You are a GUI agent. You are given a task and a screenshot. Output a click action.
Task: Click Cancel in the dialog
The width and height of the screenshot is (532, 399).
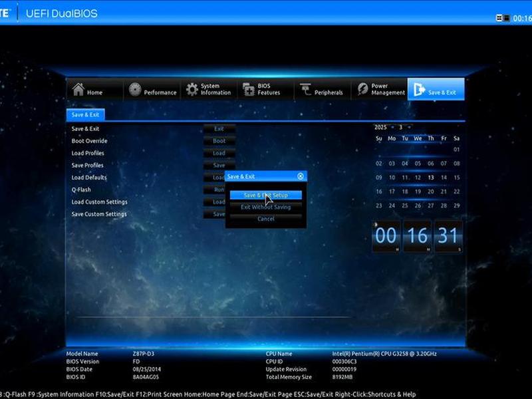click(265, 219)
